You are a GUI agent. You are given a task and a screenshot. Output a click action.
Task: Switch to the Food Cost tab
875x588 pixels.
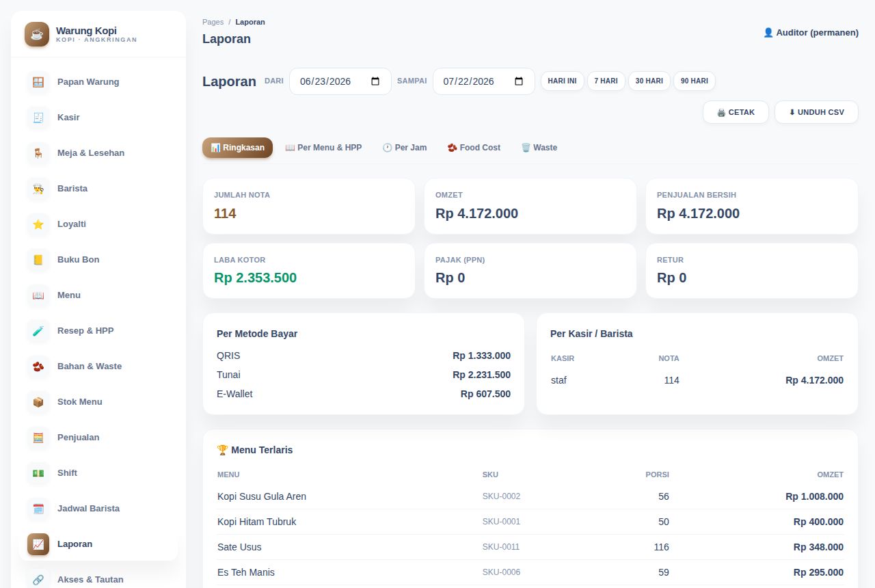(474, 148)
